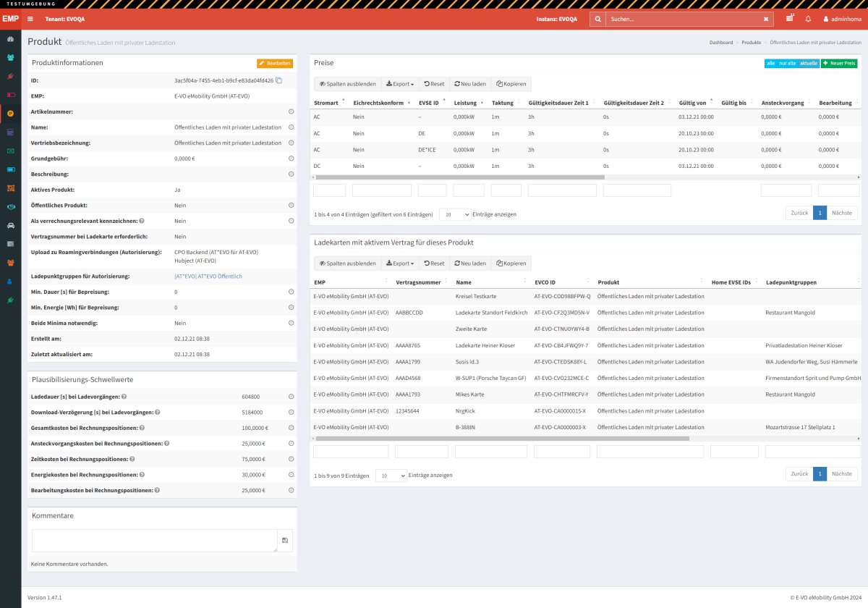Open Export dropdown in Ladekarten table

tap(399, 263)
